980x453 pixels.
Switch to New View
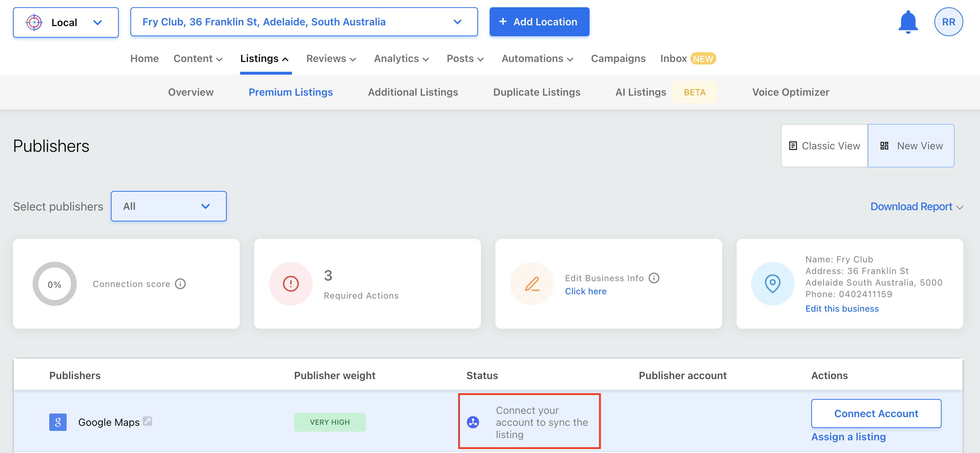click(x=911, y=146)
